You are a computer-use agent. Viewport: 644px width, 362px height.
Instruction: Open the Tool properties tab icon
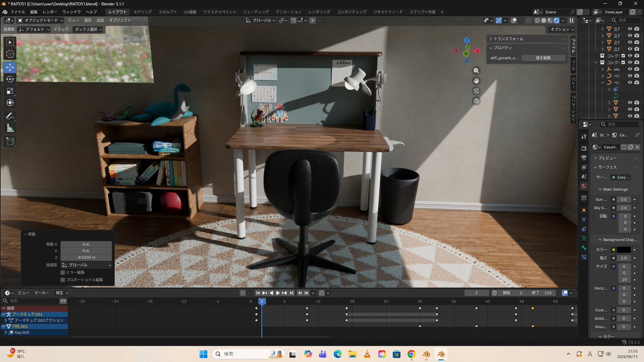584,137
